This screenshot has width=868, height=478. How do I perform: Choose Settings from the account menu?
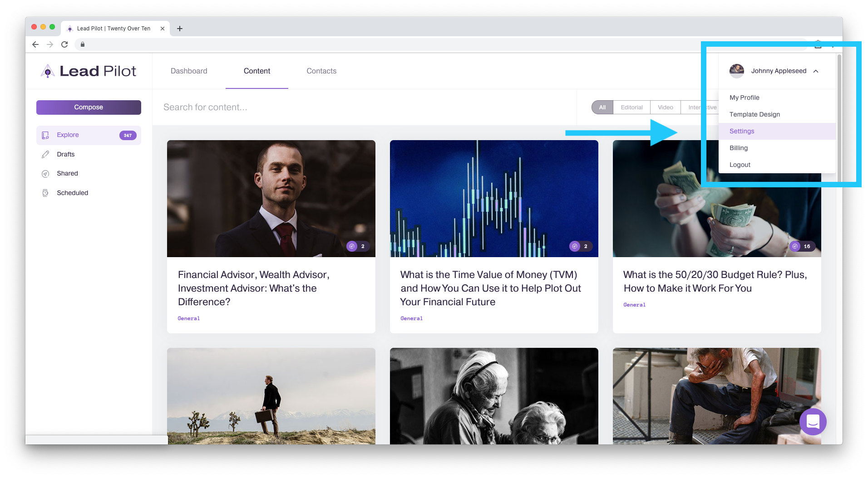click(x=742, y=131)
